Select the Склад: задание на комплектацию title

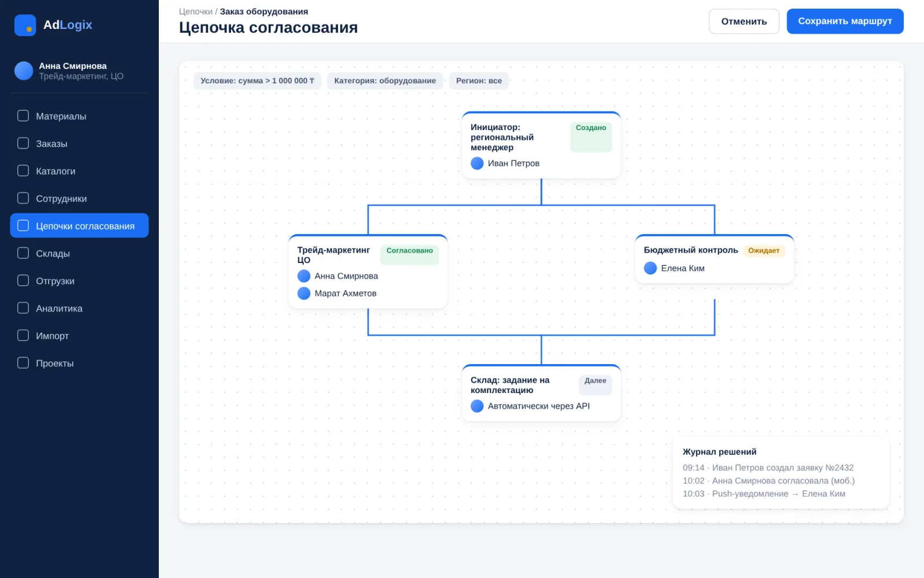[x=510, y=386]
